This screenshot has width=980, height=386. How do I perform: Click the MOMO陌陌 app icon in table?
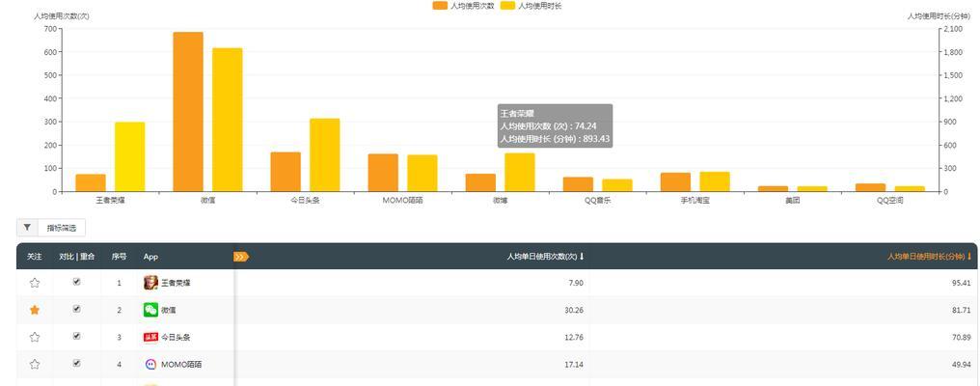coord(150,364)
